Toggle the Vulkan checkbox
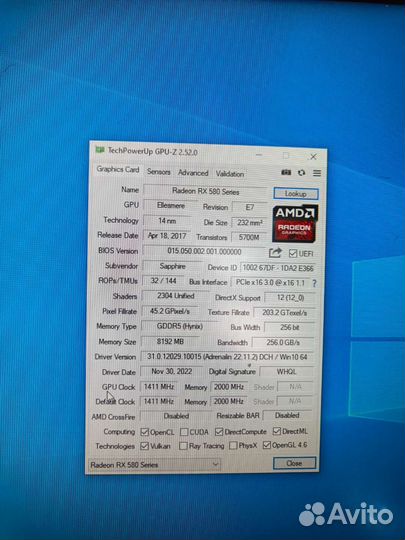The height and width of the screenshot is (540, 405). [145, 446]
